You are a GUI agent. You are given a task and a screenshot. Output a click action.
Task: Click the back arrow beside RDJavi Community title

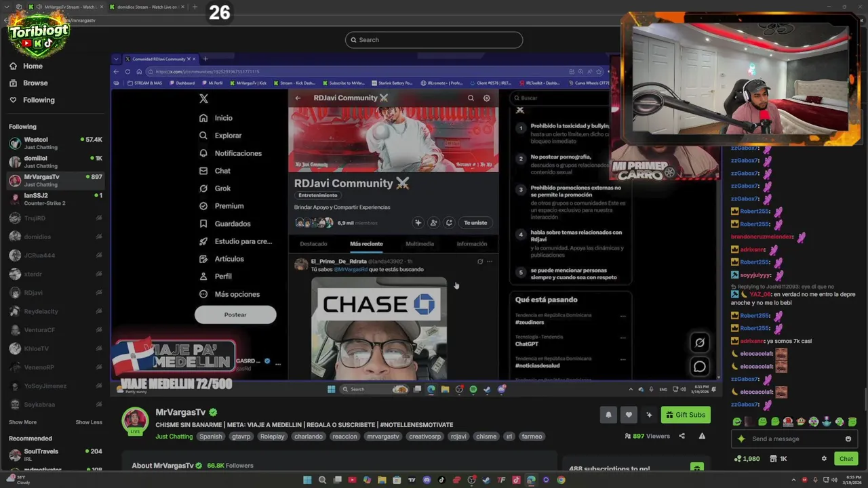click(298, 98)
